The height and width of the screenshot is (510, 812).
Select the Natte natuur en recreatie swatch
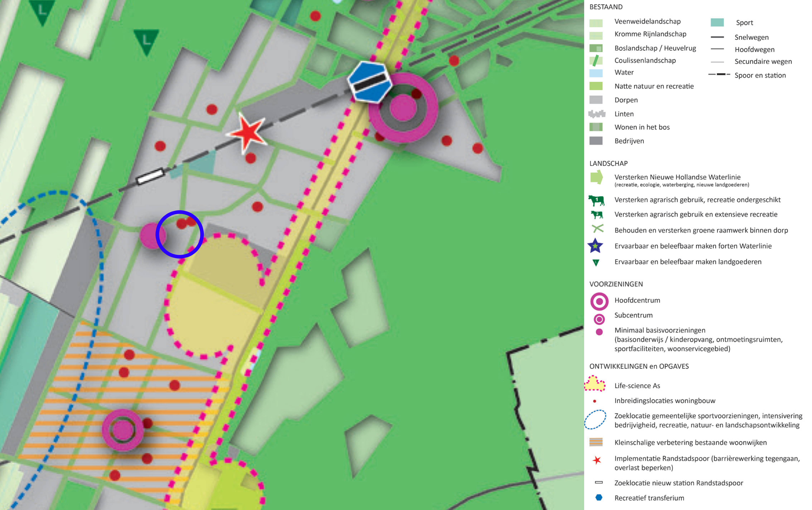click(596, 86)
